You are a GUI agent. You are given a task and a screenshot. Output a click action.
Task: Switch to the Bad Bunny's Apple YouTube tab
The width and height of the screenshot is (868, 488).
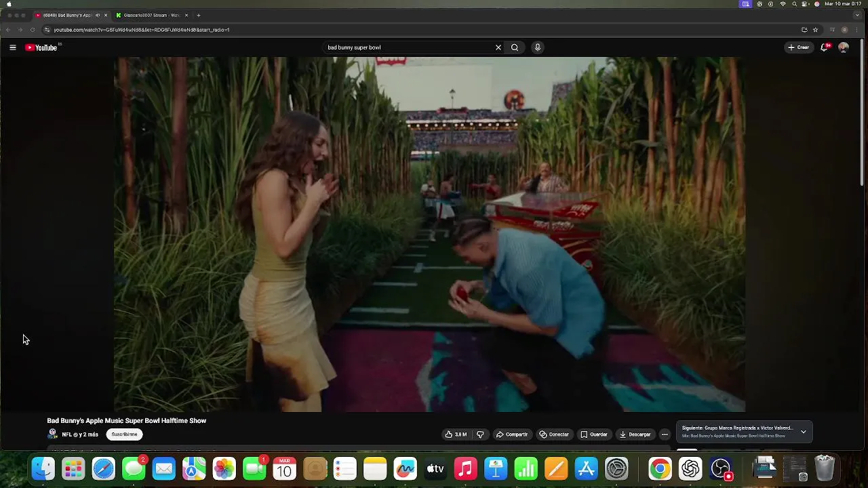point(71,15)
